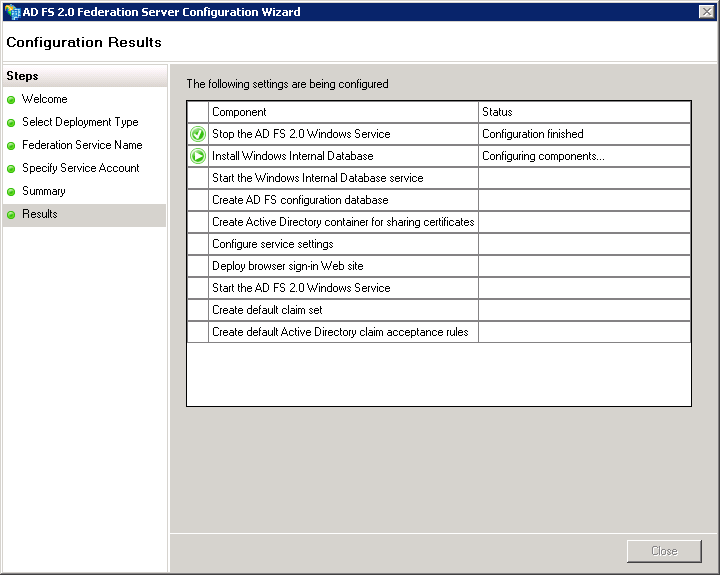Click the green checkmark icon for Stop AD FS Service
The height and width of the screenshot is (575, 720).
[198, 134]
